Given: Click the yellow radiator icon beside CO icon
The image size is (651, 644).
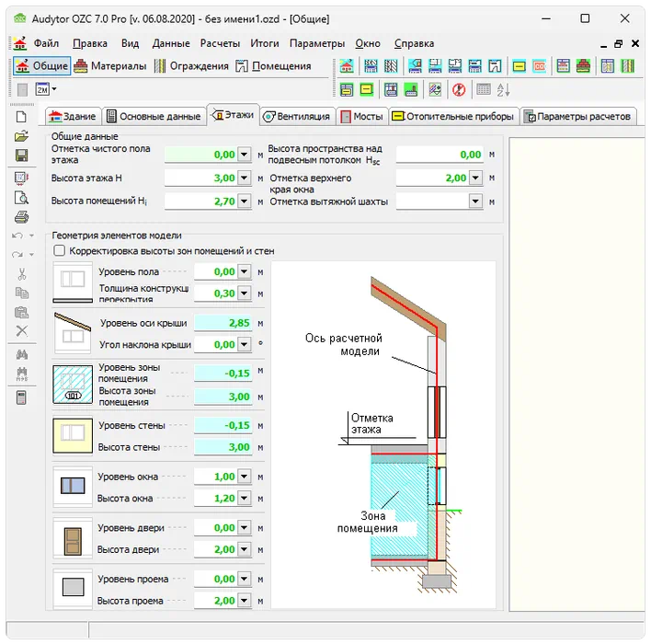Looking at the screenshot, I should (519, 66).
